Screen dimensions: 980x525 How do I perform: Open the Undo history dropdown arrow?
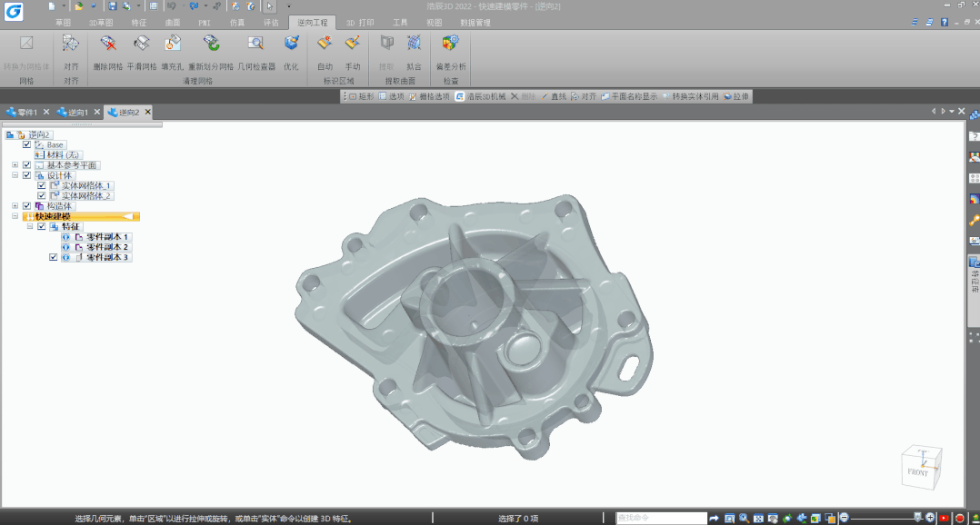(183, 6)
